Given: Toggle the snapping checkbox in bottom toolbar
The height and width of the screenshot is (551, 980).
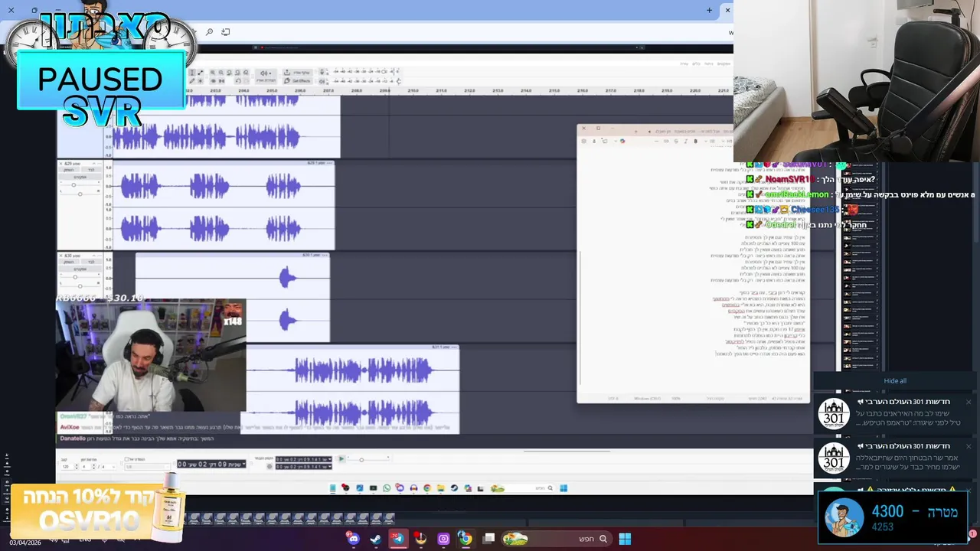Looking at the screenshot, I should tap(126, 459).
